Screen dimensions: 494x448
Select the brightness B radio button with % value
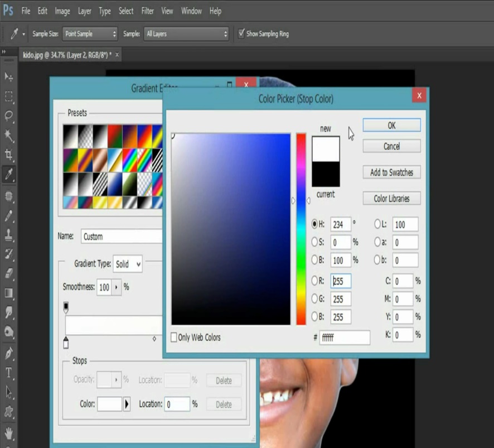tap(314, 260)
